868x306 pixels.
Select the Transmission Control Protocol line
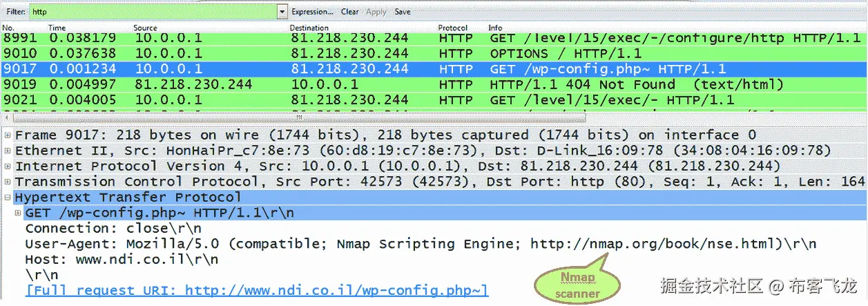440,182
